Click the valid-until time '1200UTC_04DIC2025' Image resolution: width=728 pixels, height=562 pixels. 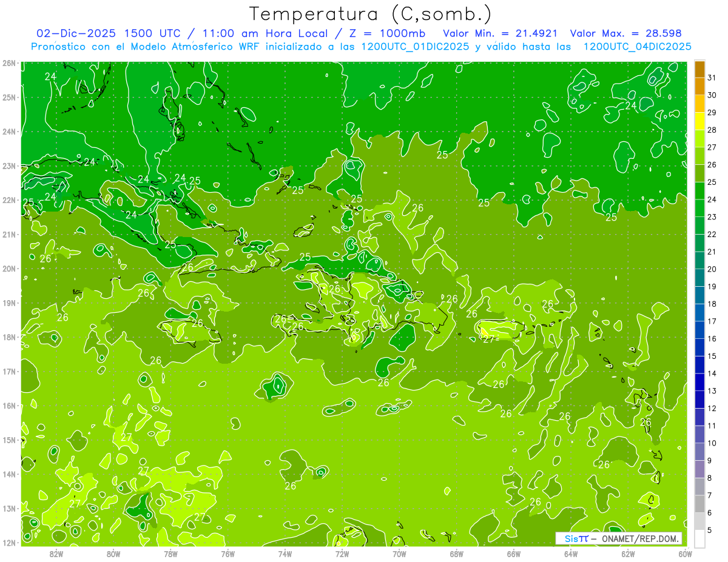pyautogui.click(x=637, y=47)
